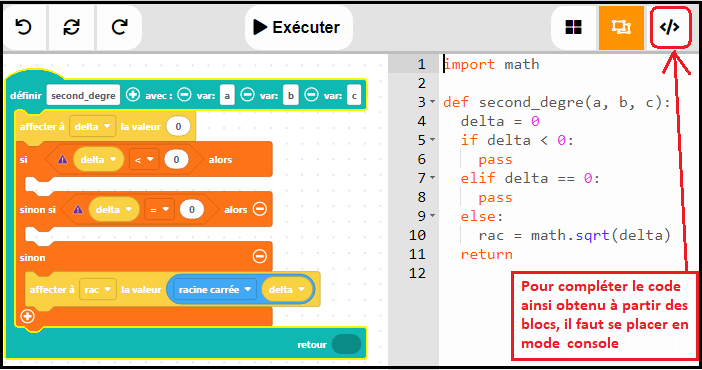
Task: Open the less-than operator dropdown
Action: (x=144, y=159)
